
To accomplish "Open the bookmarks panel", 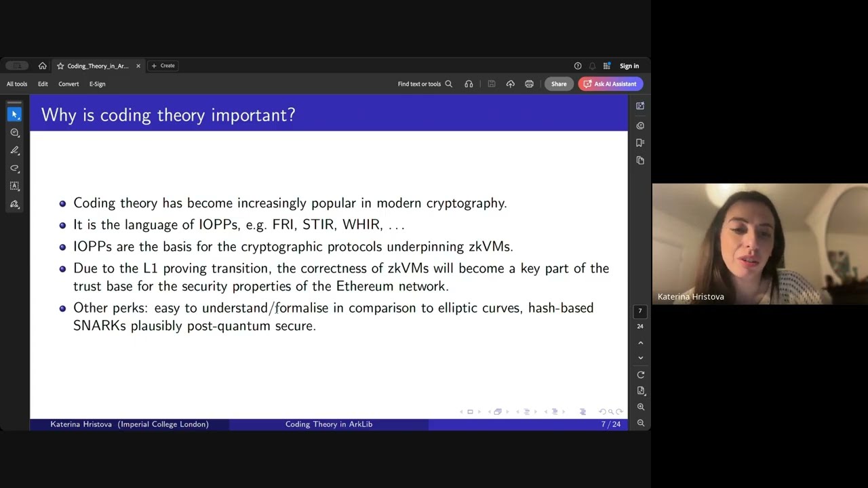I will click(x=640, y=143).
